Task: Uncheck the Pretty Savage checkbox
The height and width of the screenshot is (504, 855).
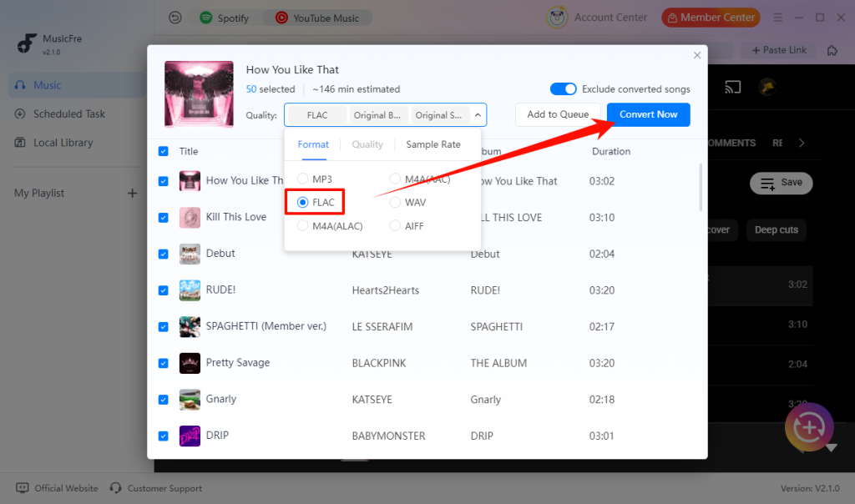Action: (x=163, y=363)
